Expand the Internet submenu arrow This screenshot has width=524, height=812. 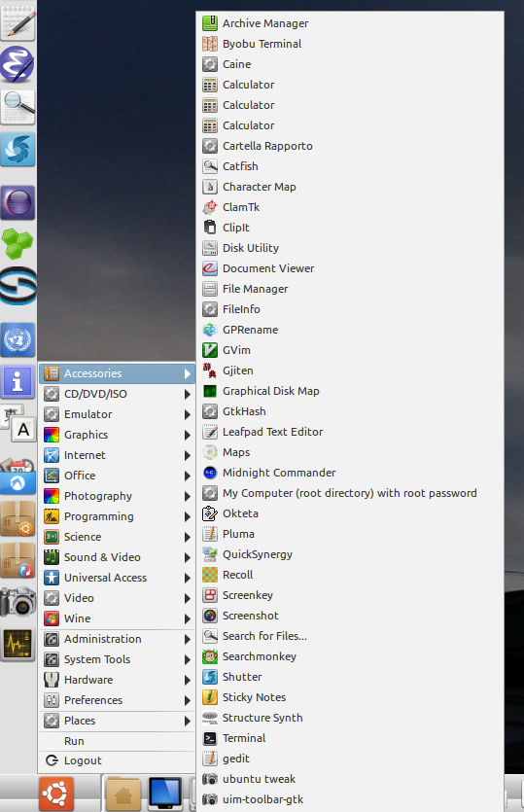coord(188,455)
